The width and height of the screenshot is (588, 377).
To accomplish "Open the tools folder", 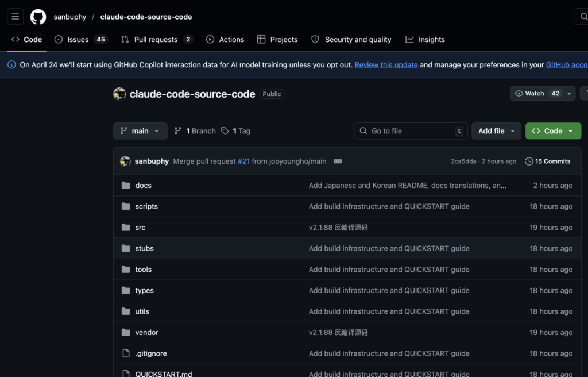I will tap(143, 269).
